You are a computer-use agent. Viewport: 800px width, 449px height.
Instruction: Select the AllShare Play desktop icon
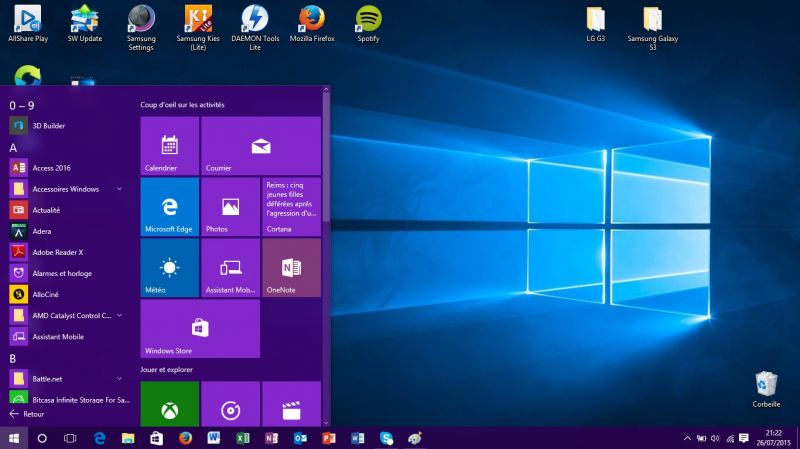point(28,23)
